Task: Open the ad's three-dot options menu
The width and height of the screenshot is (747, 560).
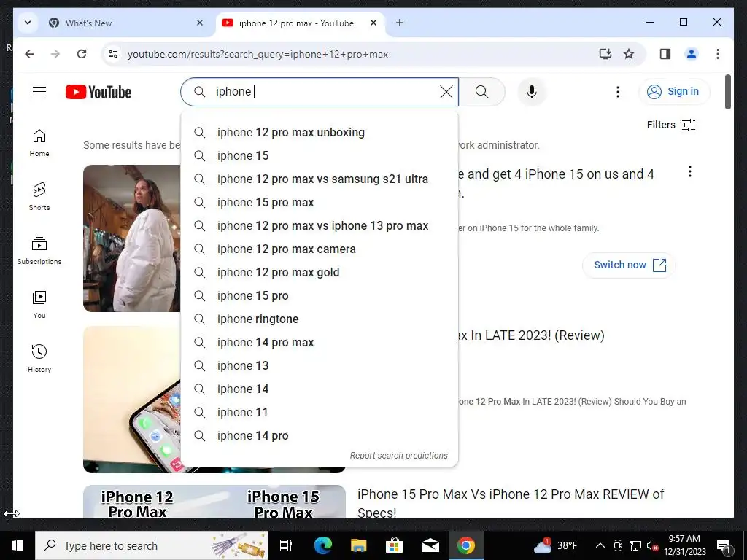Action: pos(690,172)
